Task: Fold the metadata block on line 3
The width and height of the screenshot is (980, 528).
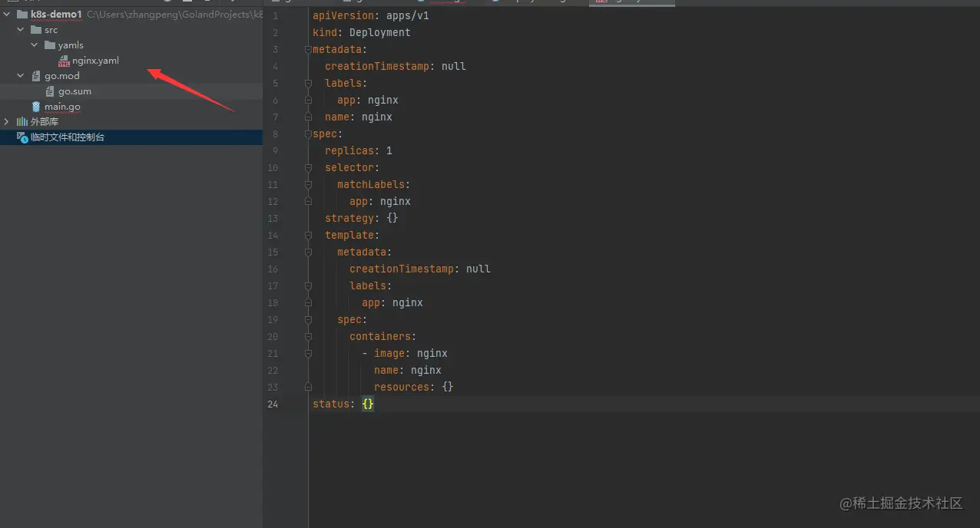Action: tap(308, 50)
